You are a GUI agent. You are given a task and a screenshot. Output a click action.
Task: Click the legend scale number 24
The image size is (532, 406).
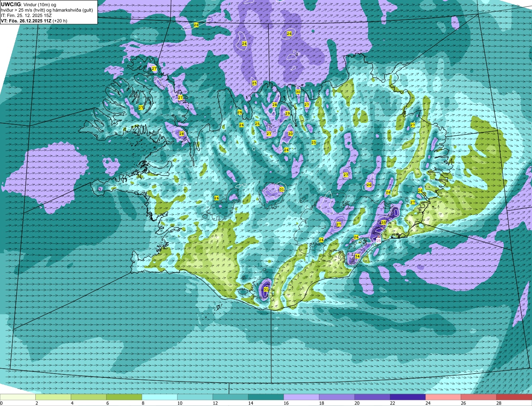pos(427,403)
